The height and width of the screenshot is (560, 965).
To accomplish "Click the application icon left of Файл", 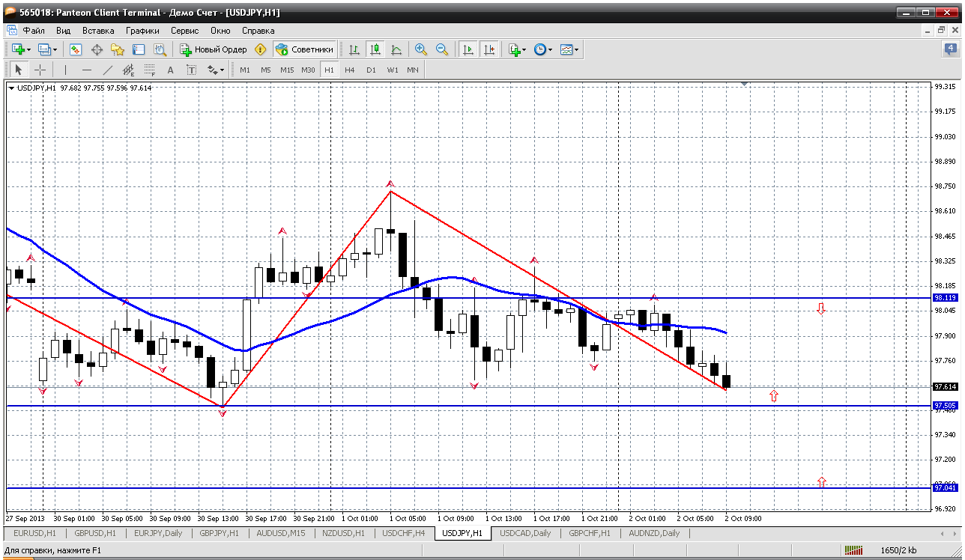I will 11,31.
